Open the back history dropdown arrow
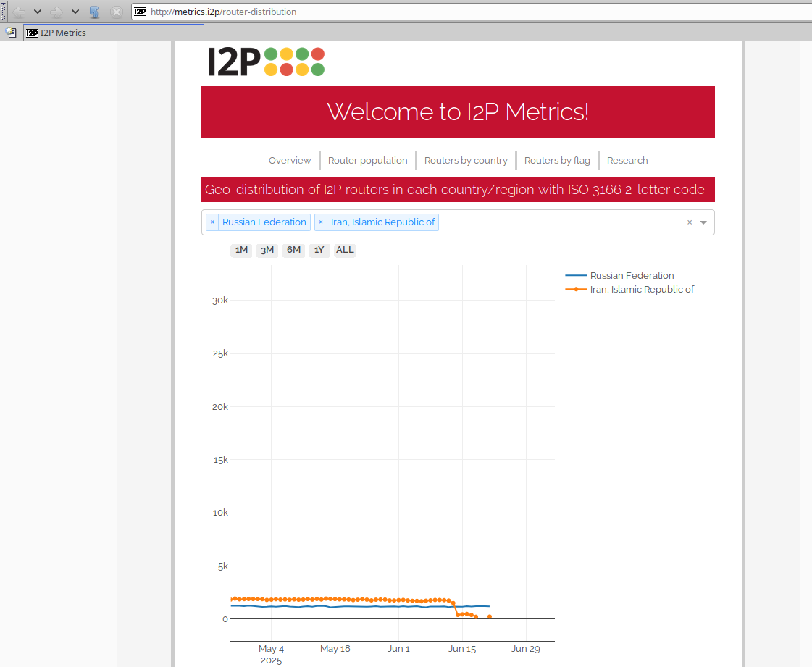This screenshot has width=812, height=667. click(x=37, y=12)
